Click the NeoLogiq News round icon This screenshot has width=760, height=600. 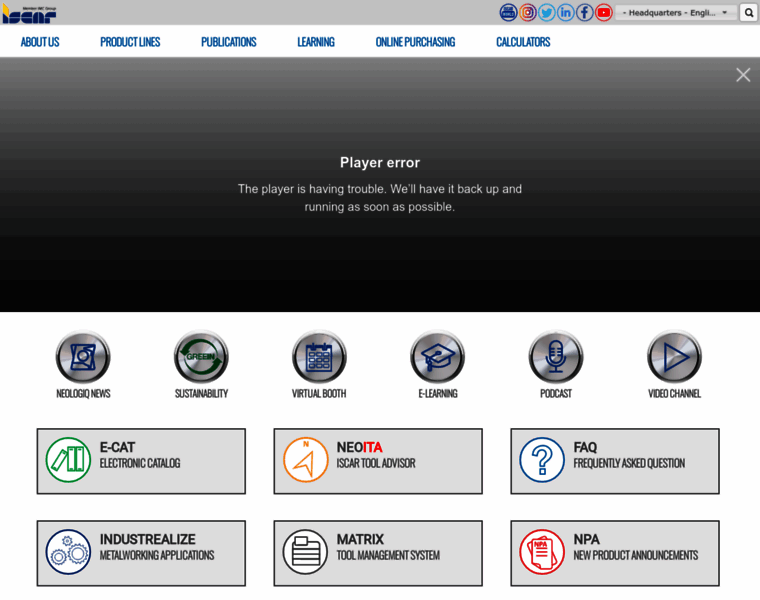click(83, 357)
